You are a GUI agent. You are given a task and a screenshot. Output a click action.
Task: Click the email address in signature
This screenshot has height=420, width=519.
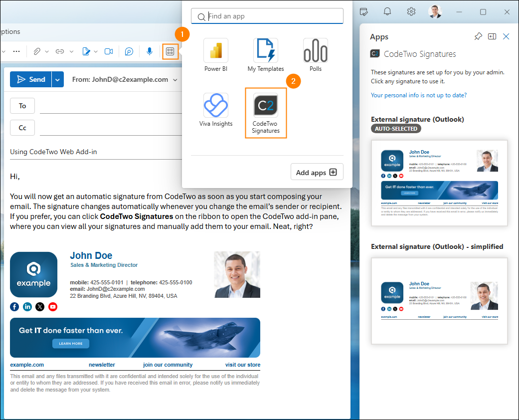click(116, 289)
